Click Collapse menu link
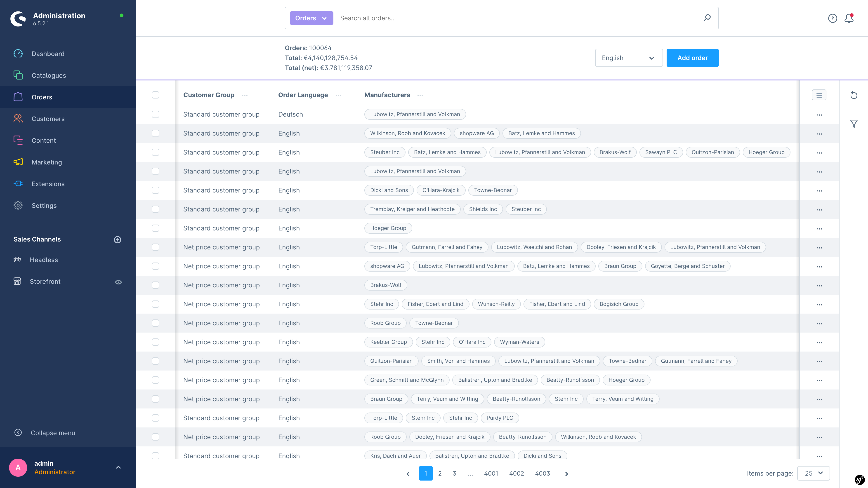 (53, 433)
